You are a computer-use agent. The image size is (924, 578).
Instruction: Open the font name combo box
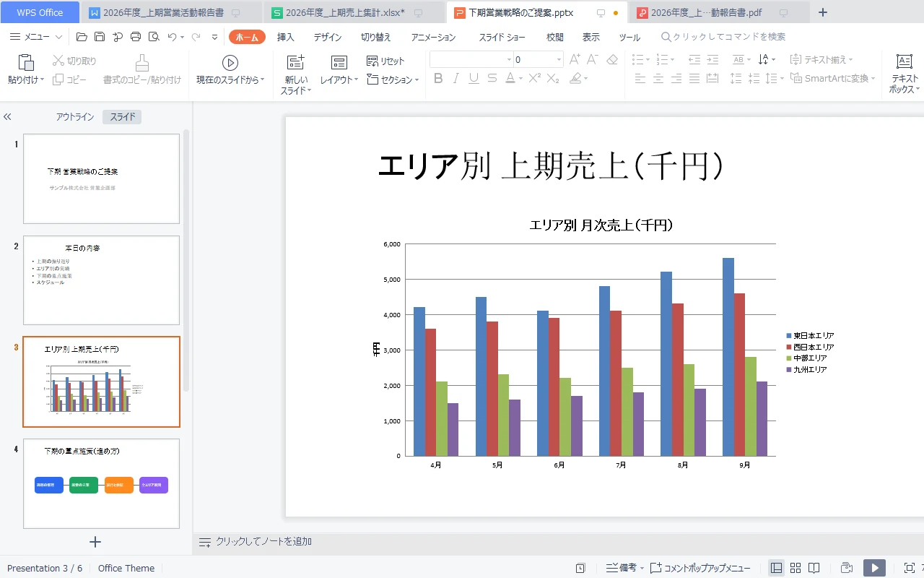[471, 59]
